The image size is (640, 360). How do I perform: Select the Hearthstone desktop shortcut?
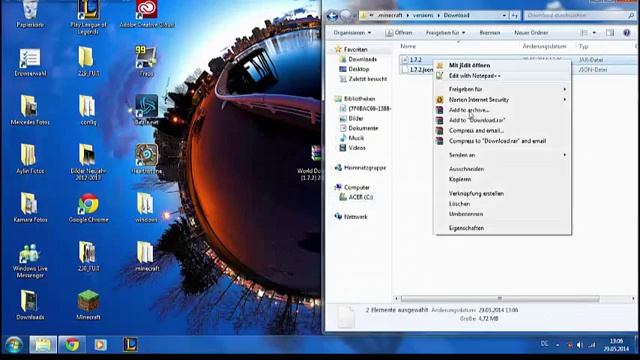pyautogui.click(x=147, y=159)
